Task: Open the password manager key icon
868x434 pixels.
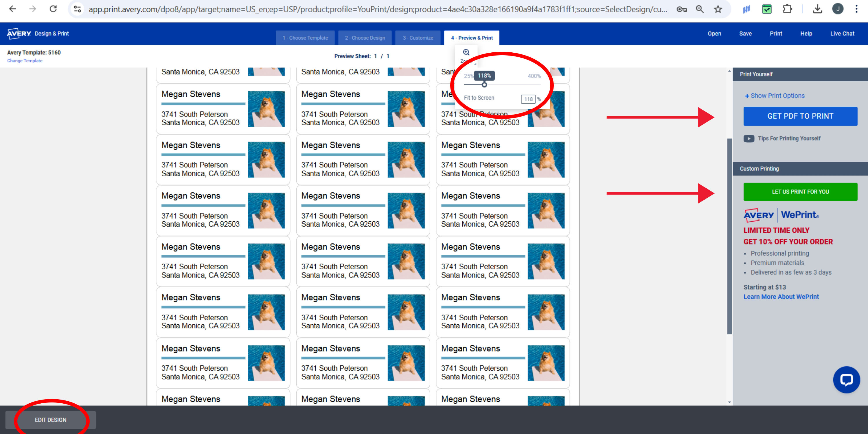Action: tap(681, 9)
